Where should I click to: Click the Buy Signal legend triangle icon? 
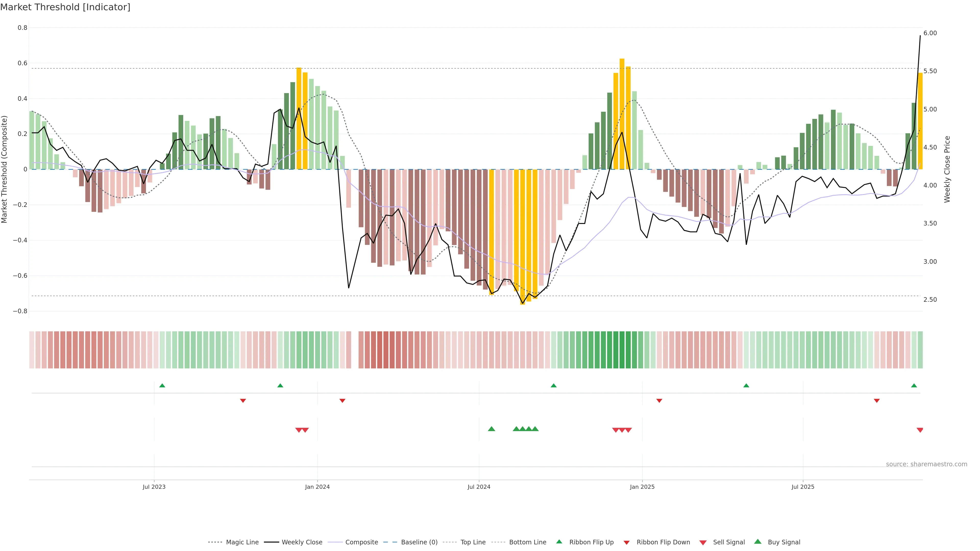[x=758, y=542]
